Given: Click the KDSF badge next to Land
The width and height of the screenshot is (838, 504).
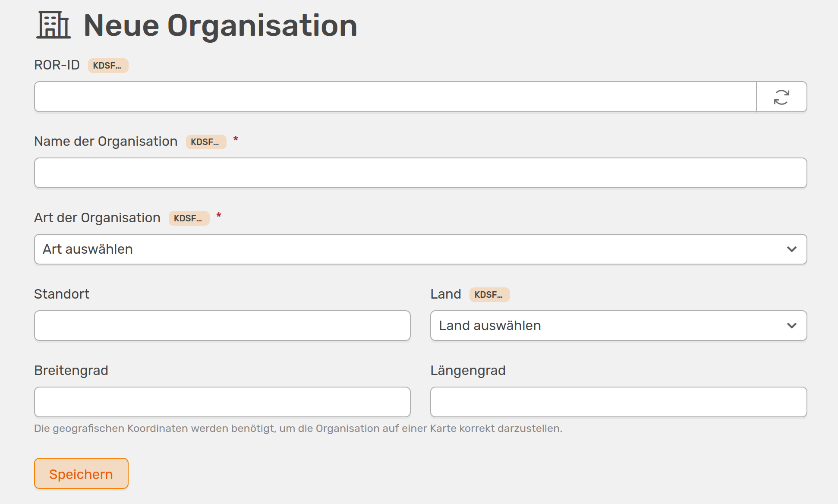Looking at the screenshot, I should click(489, 295).
